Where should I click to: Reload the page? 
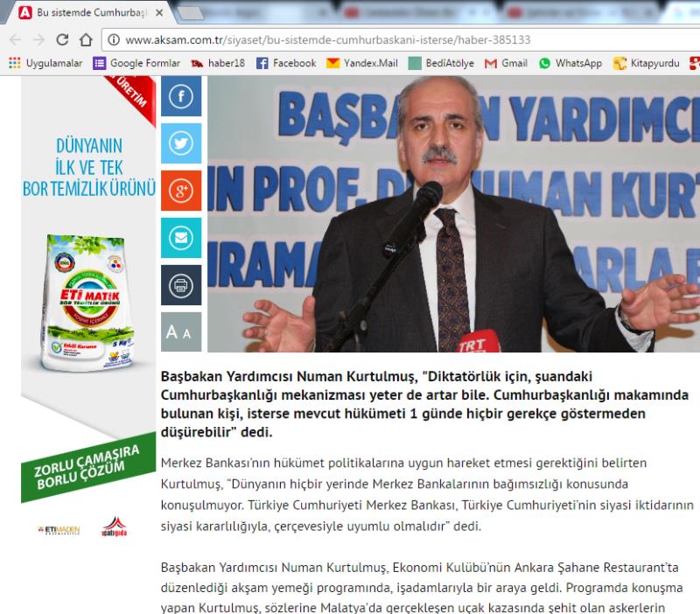[62, 40]
